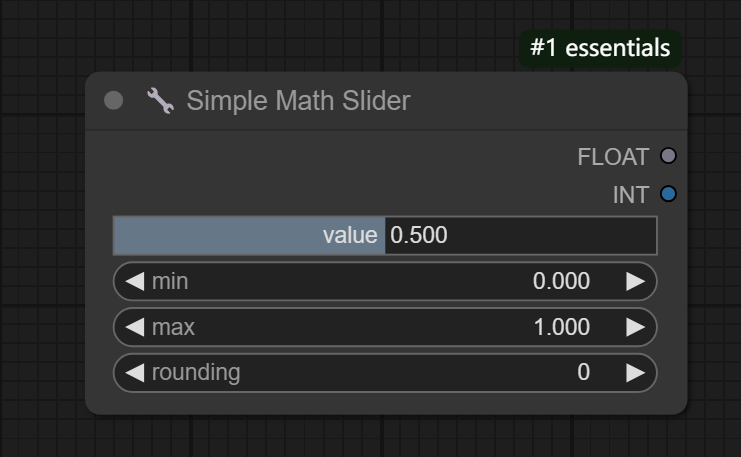
Task: Decrease rounding with left arrow
Action: [x=134, y=373]
